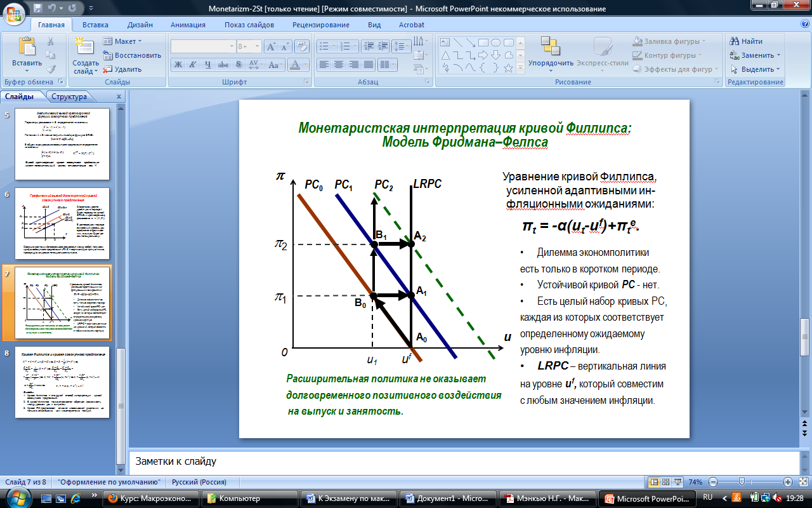Toggle align text left
Image resolution: width=812 pixels, height=508 pixels.
(324, 64)
